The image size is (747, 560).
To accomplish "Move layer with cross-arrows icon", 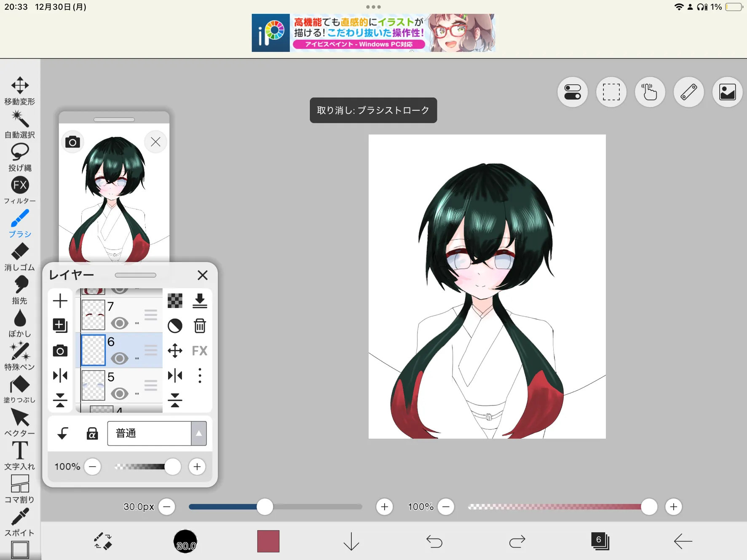I will [x=175, y=351].
